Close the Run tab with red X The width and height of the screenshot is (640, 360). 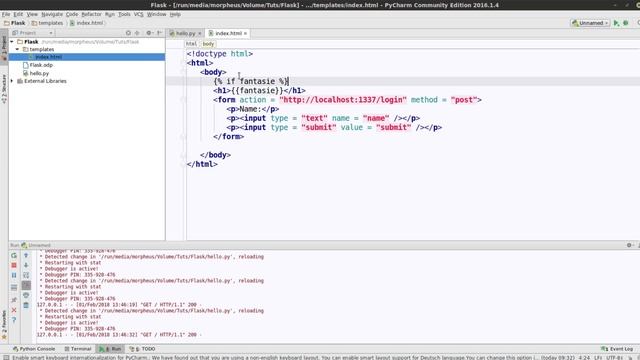point(14,310)
